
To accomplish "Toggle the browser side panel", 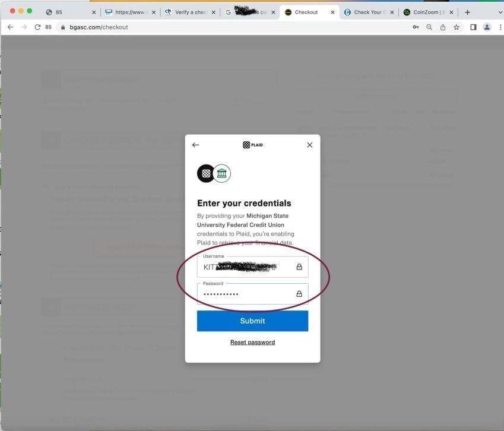I will pos(473,27).
